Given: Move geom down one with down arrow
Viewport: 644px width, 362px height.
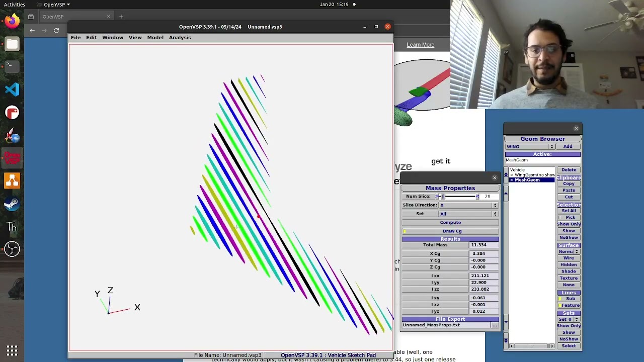Looking at the screenshot, I should [506, 321].
